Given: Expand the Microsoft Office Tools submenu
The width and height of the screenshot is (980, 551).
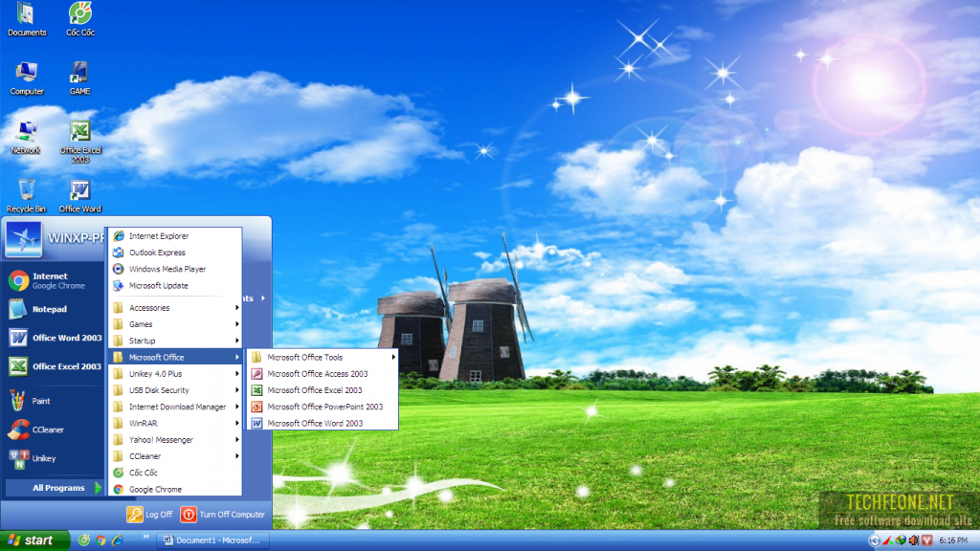Looking at the screenshot, I should click(323, 358).
